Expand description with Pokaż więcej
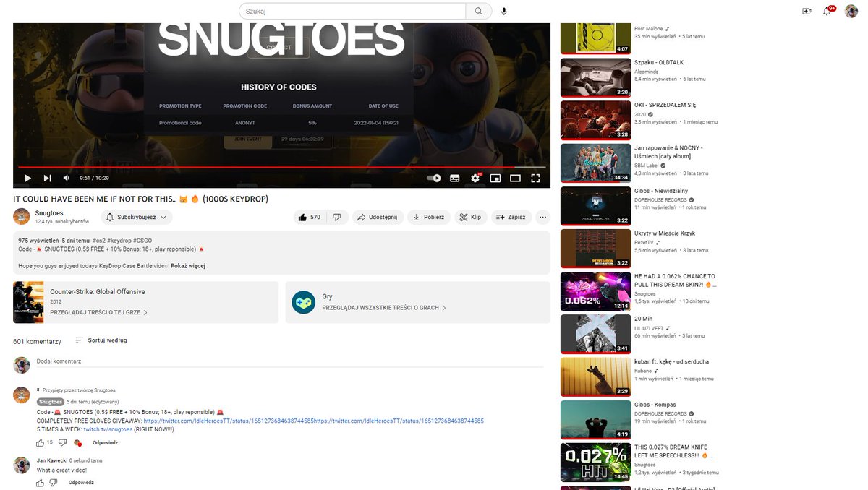The image size is (868, 490). tap(188, 266)
